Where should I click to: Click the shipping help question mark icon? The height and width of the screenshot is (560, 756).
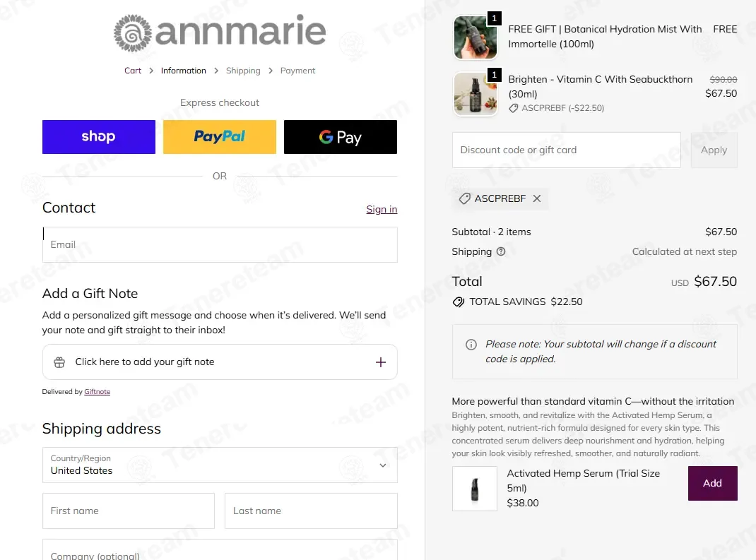tap(501, 251)
